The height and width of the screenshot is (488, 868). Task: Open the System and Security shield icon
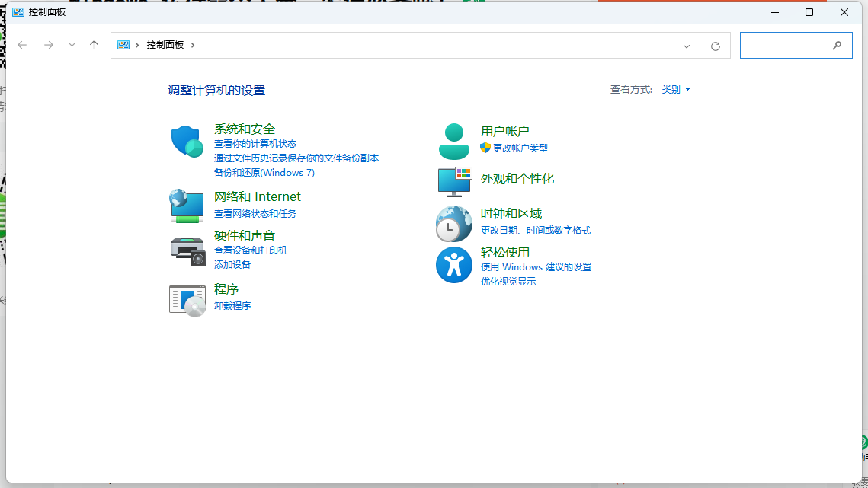[x=187, y=142]
